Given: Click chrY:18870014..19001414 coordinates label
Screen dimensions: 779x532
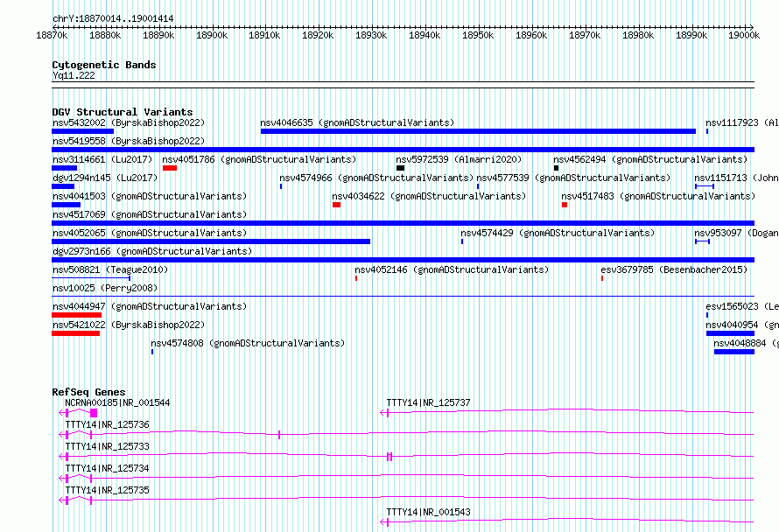Looking at the screenshot, I should pos(113,19).
